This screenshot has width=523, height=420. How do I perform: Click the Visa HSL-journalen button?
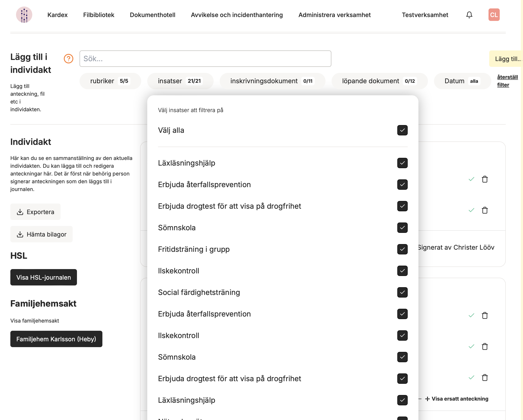[43, 277]
